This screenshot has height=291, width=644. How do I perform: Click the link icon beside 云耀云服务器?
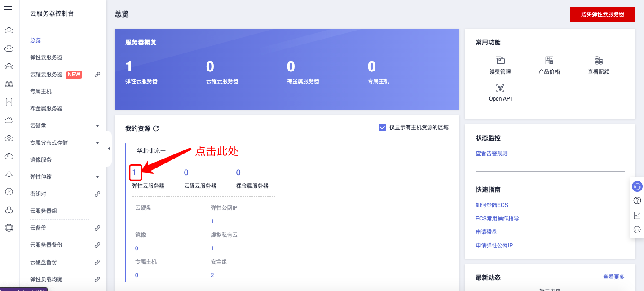(97, 75)
